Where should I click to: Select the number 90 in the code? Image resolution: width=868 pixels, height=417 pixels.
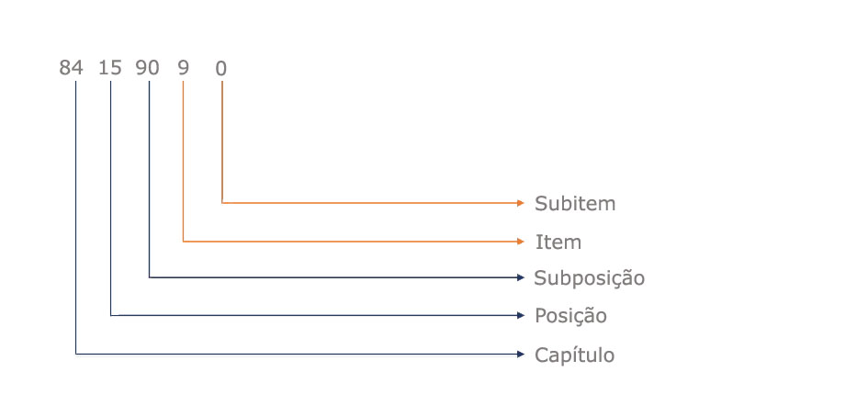pyautogui.click(x=148, y=68)
